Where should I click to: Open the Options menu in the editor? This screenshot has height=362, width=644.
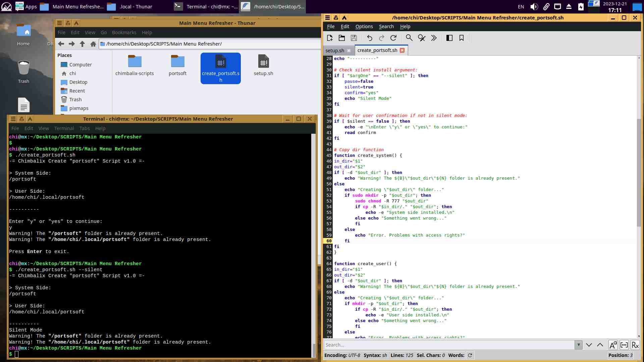click(364, 26)
